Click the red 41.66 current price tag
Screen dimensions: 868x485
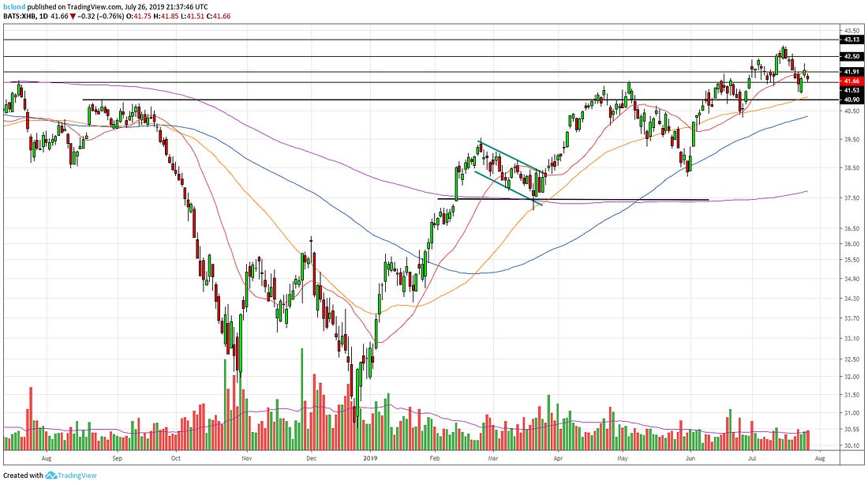[x=851, y=81]
